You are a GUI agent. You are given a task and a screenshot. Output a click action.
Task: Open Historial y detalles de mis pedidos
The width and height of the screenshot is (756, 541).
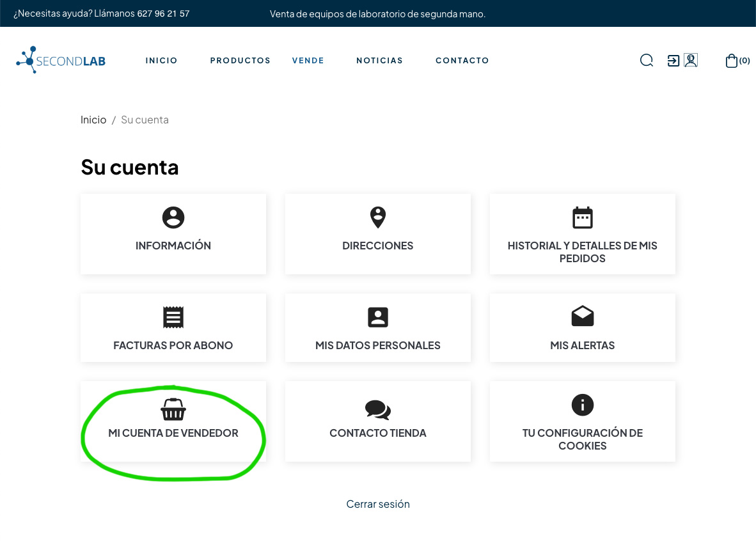582,234
